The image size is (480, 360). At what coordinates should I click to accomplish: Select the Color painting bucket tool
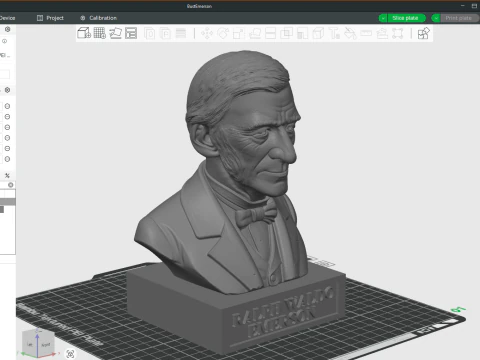350,33
